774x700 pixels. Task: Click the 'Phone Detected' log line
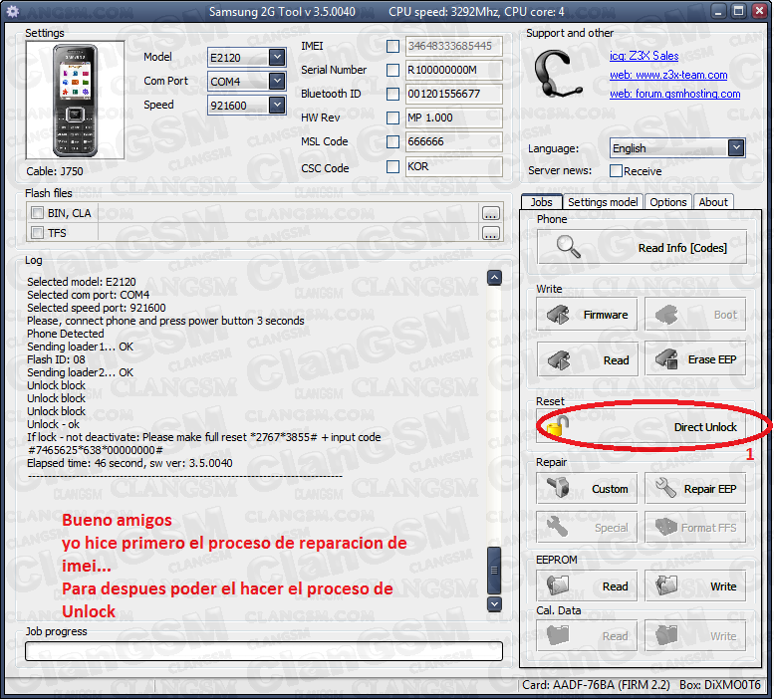[x=65, y=334]
